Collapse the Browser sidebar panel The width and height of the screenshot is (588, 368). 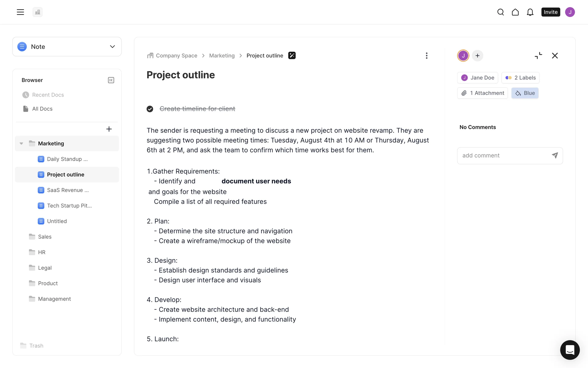click(x=111, y=80)
